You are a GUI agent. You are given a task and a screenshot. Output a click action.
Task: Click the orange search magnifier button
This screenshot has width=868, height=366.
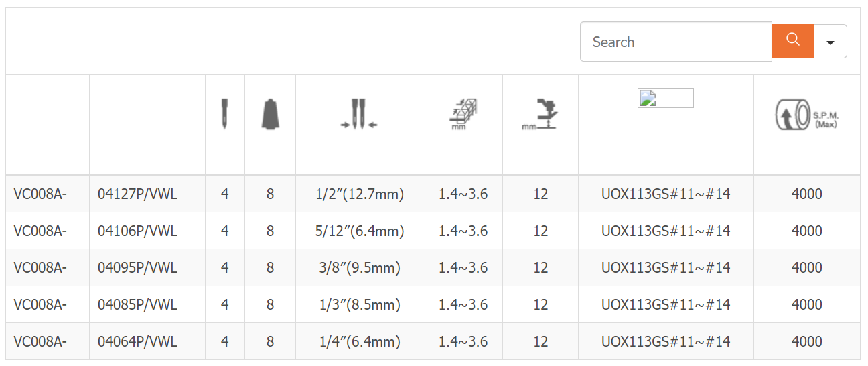(792, 41)
